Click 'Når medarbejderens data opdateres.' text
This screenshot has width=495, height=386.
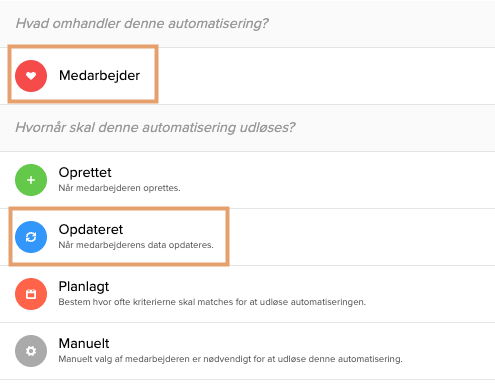click(x=136, y=245)
